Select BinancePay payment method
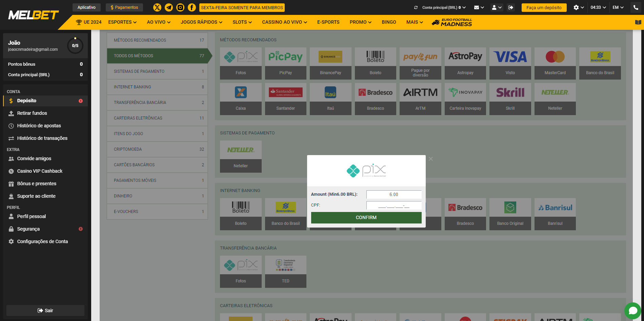 (330, 63)
